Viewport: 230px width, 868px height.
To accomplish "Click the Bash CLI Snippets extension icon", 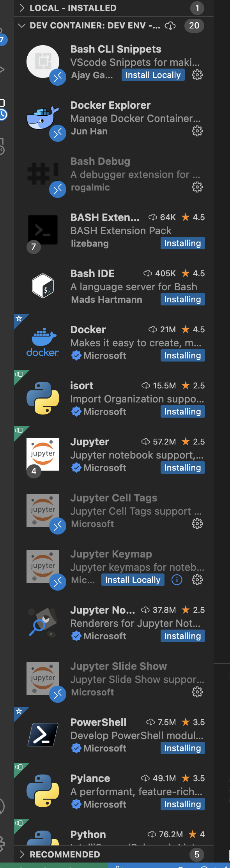I will [x=43, y=62].
